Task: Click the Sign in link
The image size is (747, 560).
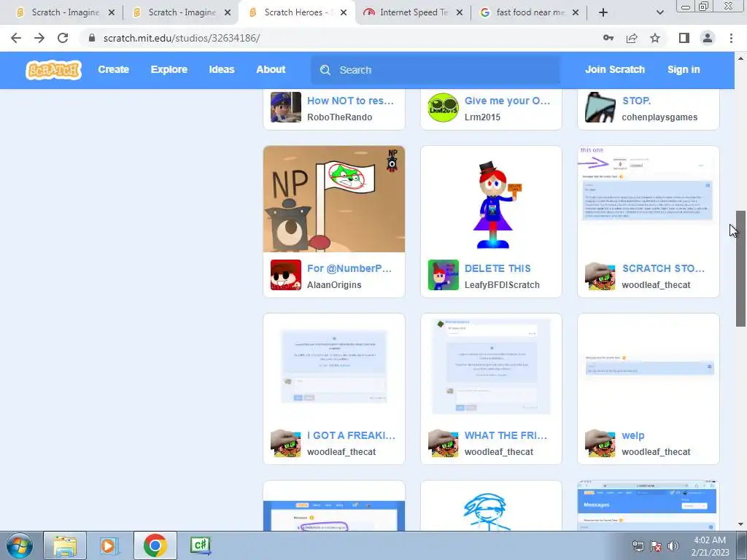Action: click(x=684, y=69)
